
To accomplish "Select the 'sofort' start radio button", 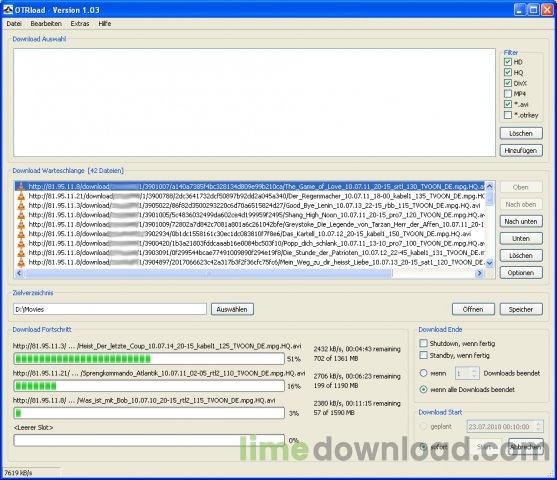I will click(x=423, y=447).
